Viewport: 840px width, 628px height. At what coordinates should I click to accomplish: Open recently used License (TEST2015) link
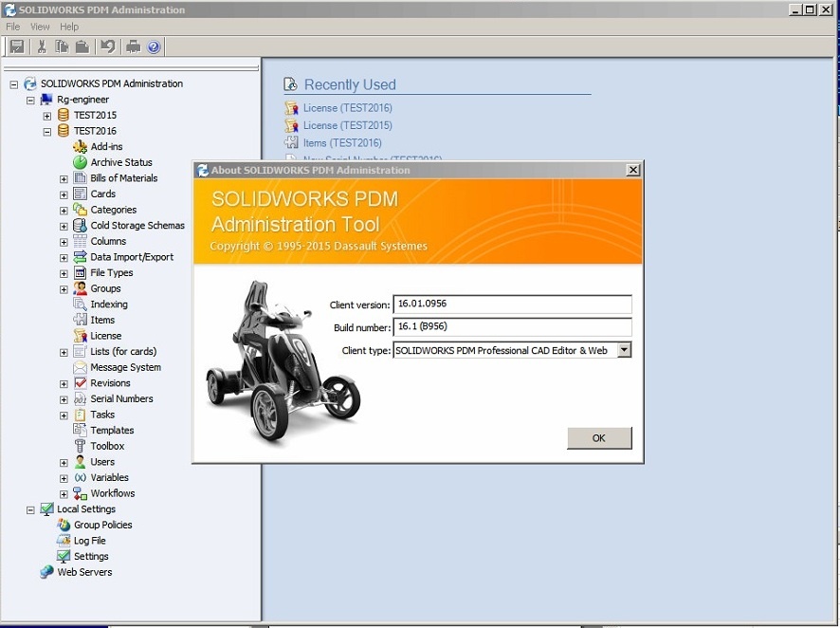coord(348,125)
